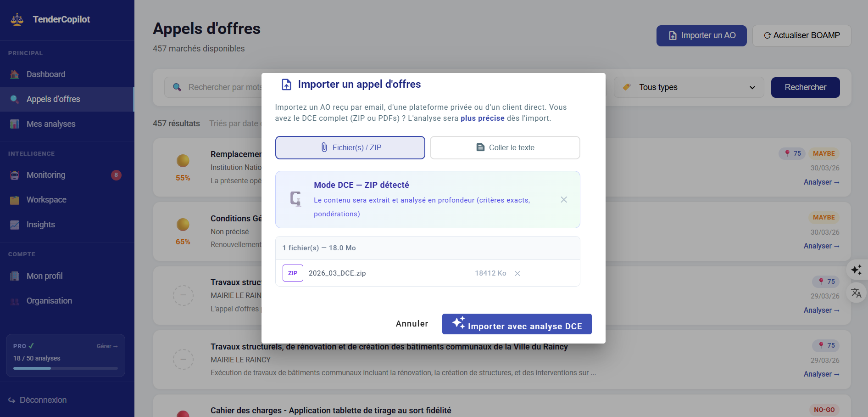
Task: Click the 18/50 analyses usage progress bar
Action: (65, 368)
